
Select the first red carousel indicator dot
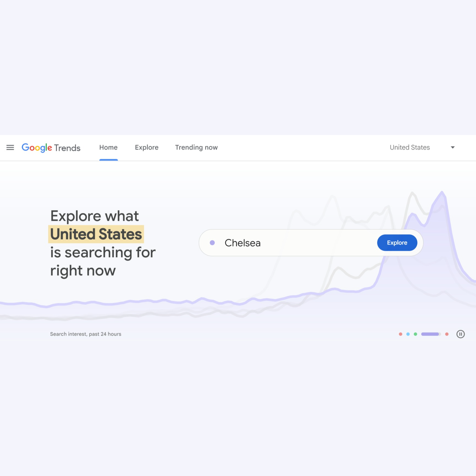coord(401,334)
